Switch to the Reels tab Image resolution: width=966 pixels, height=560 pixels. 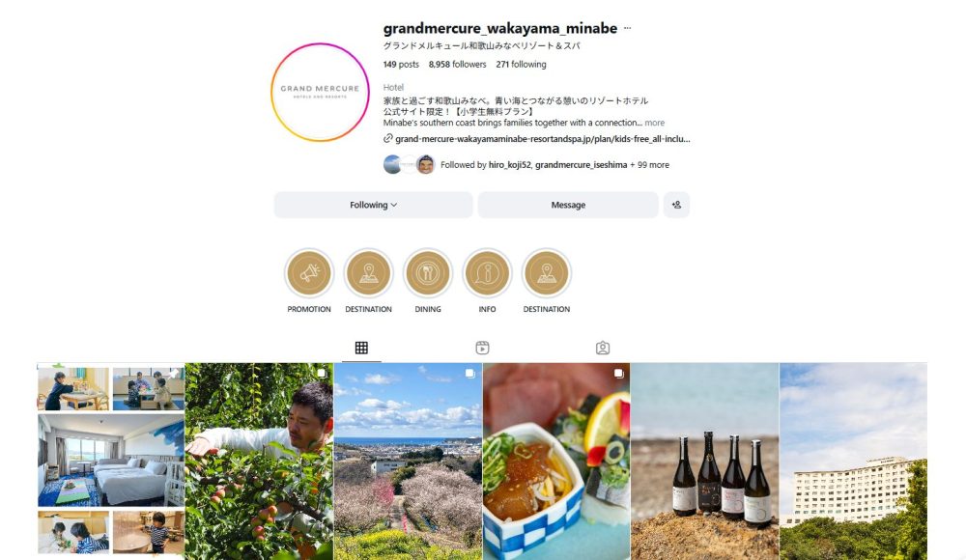pos(482,349)
